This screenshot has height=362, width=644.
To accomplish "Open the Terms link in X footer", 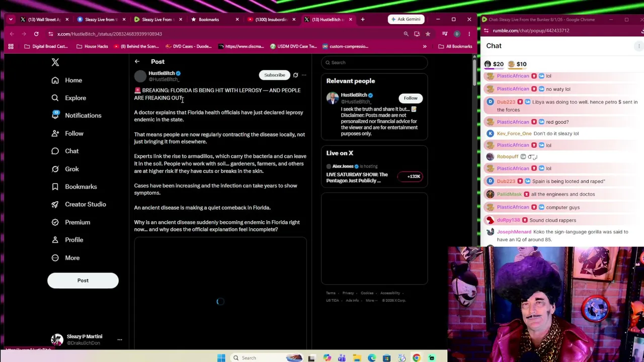I will (x=331, y=293).
